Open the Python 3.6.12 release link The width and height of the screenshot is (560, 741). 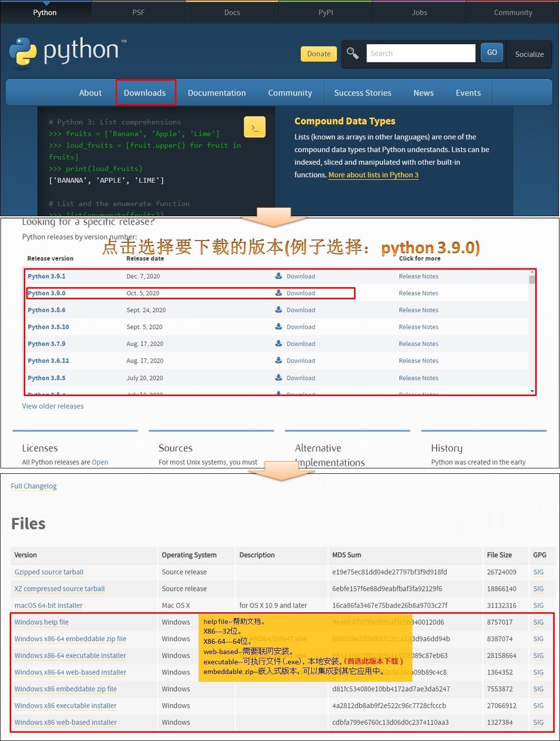pos(48,361)
